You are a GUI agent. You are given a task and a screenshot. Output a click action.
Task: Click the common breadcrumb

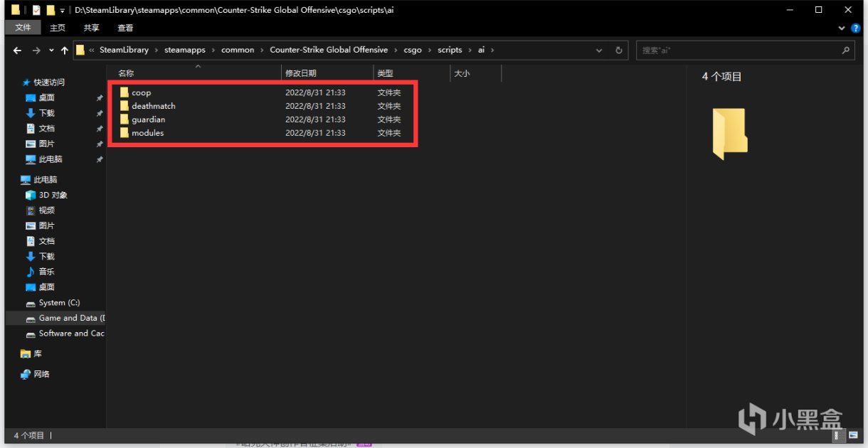point(238,50)
